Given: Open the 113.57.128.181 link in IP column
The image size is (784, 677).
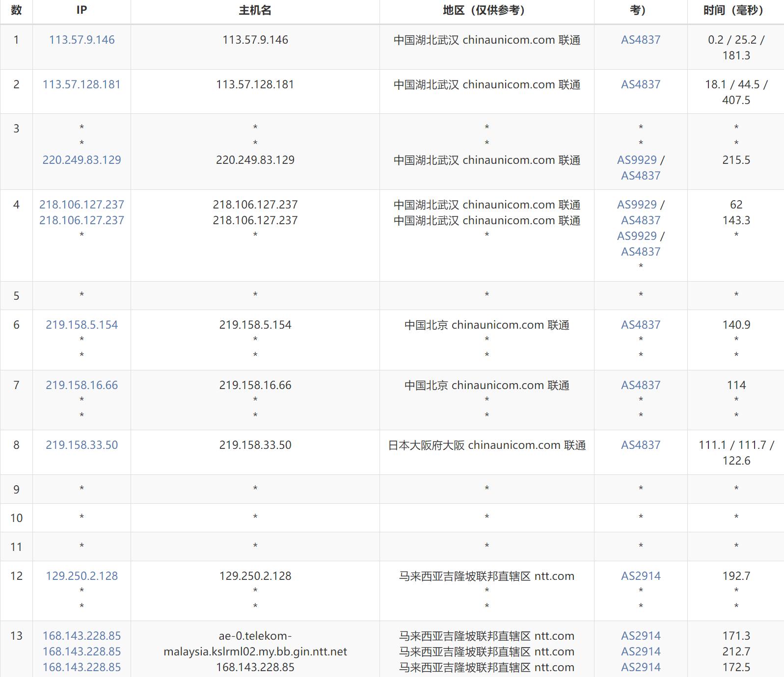Looking at the screenshot, I should [81, 84].
